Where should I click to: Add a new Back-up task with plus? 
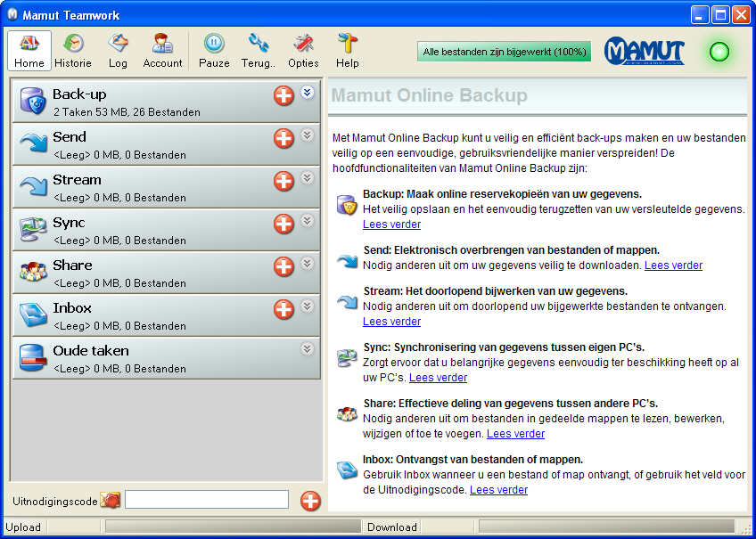283,95
